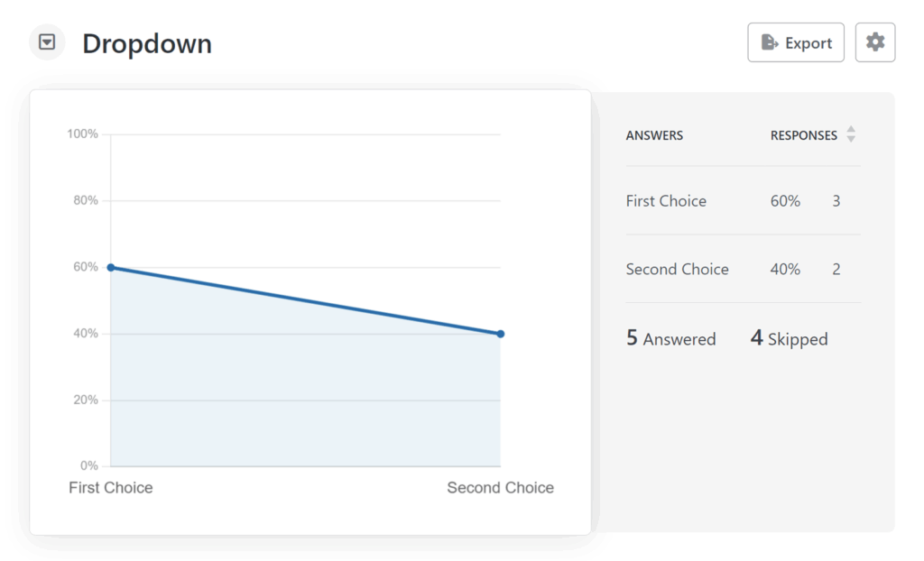Click the dropdown field type icon

[x=47, y=42]
